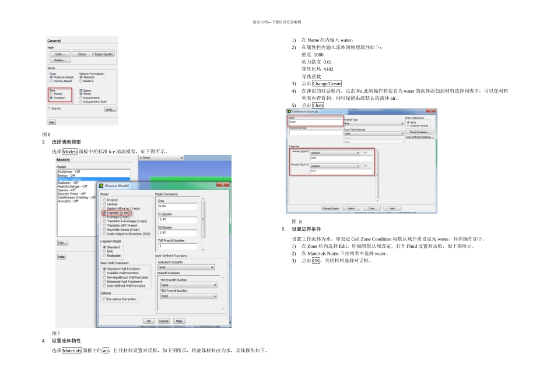Click Help in the General panel
The height and width of the screenshot is (392, 554).
click(x=51, y=123)
